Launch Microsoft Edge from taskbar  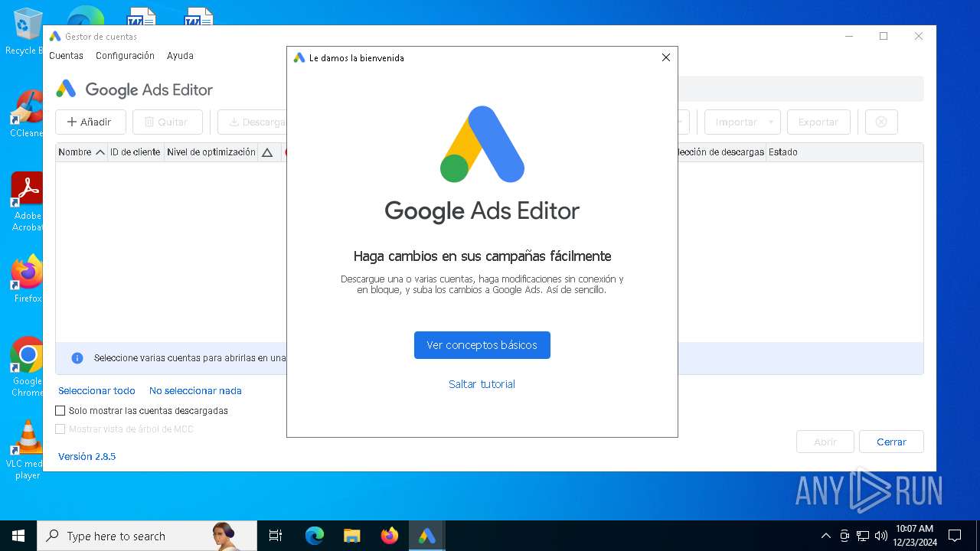click(315, 536)
